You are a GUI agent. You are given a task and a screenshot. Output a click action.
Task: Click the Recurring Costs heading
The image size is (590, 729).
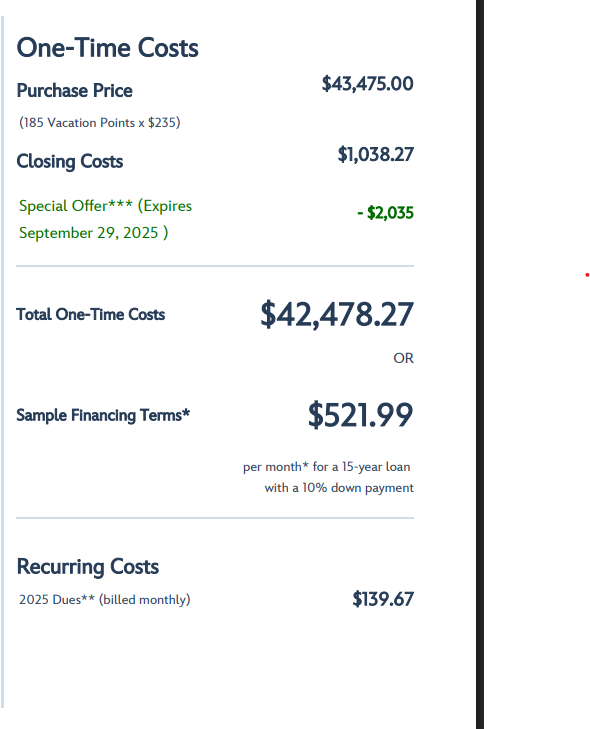(x=88, y=567)
